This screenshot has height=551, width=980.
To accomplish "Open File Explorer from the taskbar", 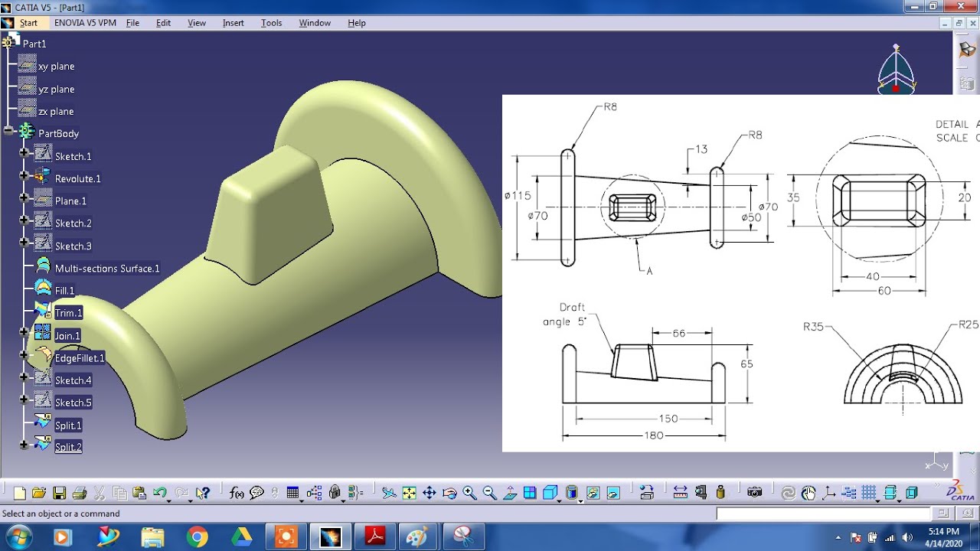I will [x=152, y=537].
